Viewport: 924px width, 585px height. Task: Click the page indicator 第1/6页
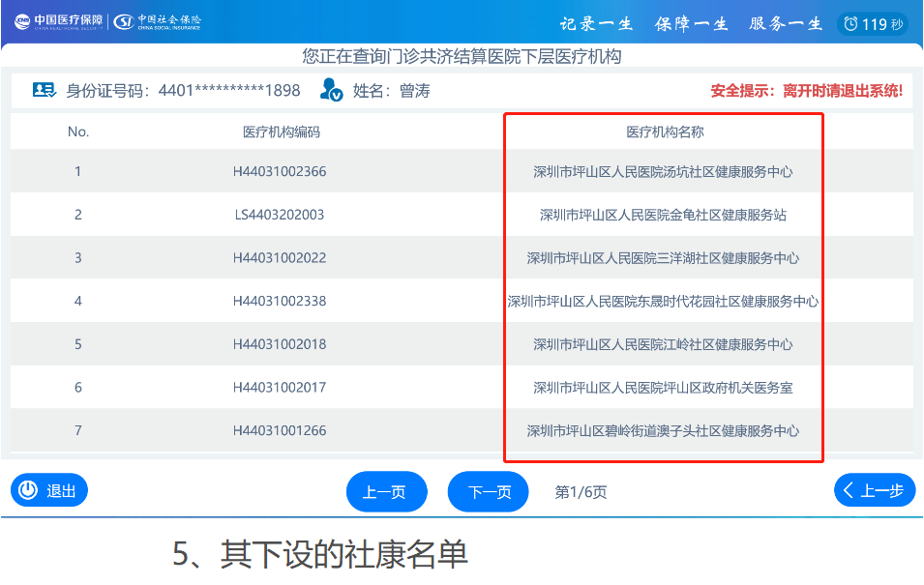pyautogui.click(x=580, y=490)
